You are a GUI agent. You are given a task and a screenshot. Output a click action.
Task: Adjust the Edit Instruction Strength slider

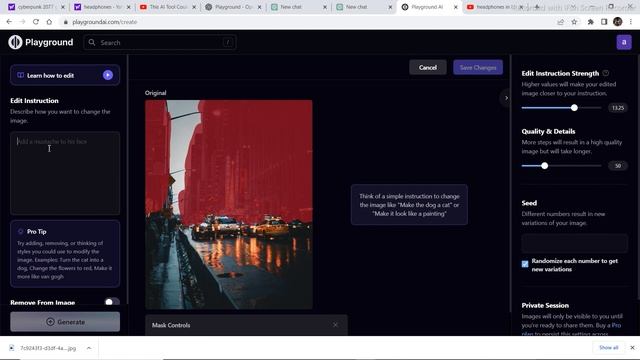pyautogui.click(x=561, y=108)
